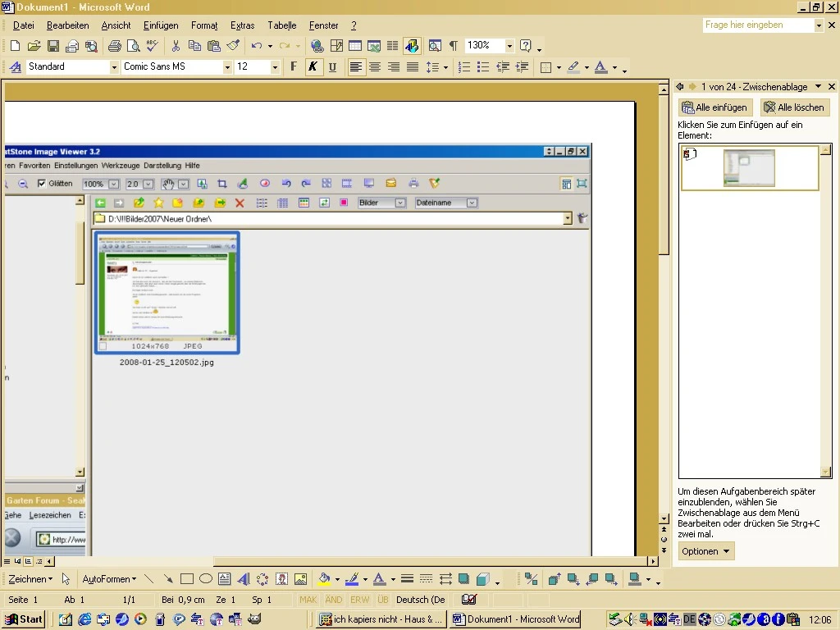Toggle MAK macro recording indicator

[x=308, y=600]
